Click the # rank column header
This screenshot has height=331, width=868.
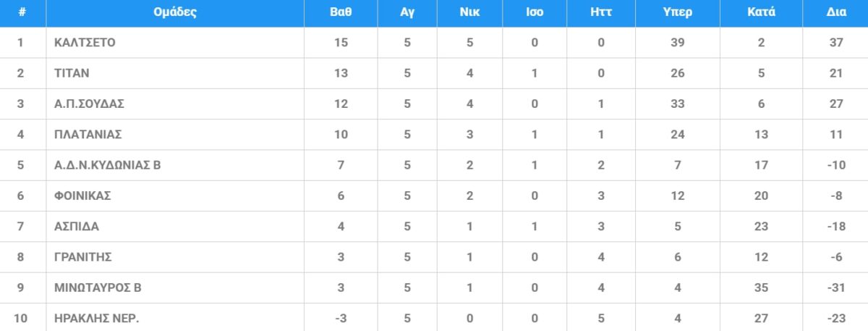point(22,12)
